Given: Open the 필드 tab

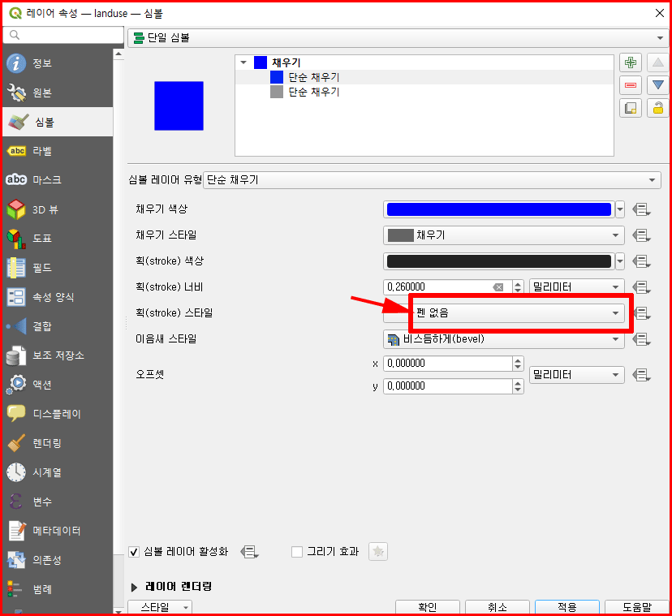Looking at the screenshot, I should coord(58,268).
